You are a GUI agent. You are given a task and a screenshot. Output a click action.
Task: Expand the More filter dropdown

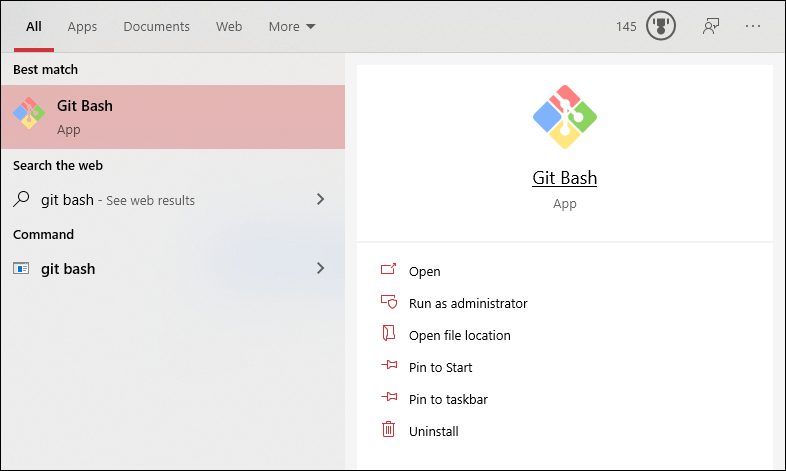292,27
